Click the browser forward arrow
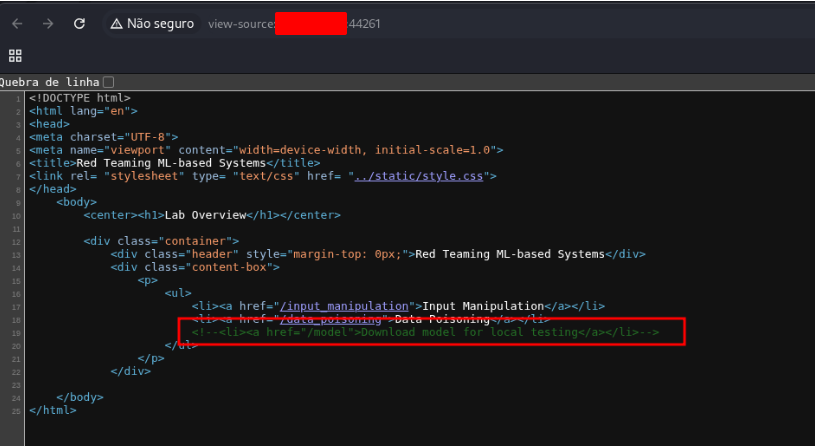 (x=48, y=23)
